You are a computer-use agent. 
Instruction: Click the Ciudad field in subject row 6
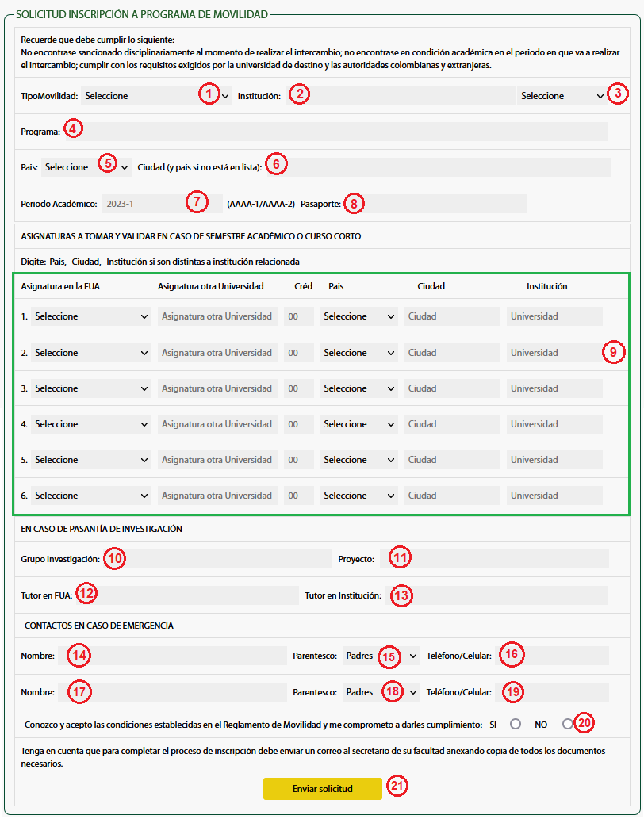(452, 496)
